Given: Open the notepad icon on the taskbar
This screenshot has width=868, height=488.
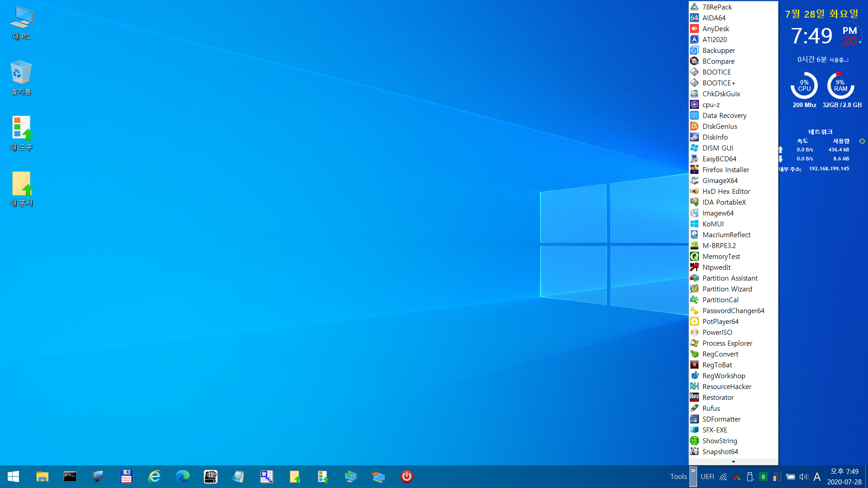Looking at the screenshot, I should (238, 477).
